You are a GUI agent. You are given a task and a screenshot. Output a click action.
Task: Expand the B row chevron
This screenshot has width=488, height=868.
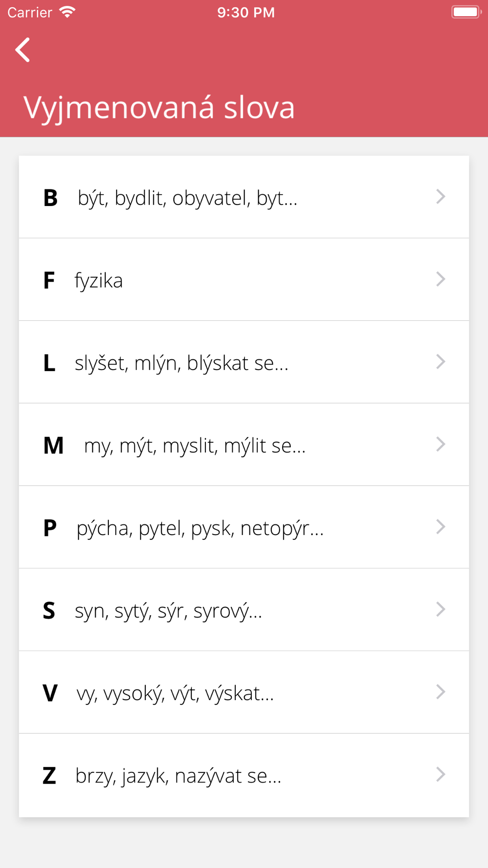coord(441,197)
